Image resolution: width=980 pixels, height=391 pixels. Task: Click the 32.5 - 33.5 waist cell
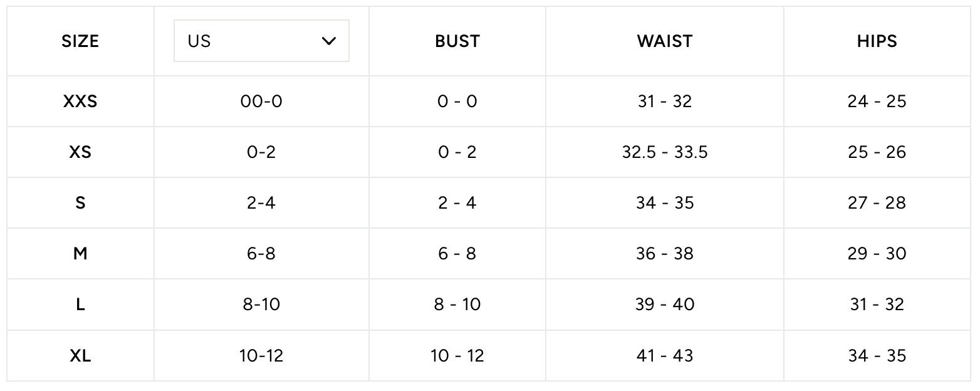665,152
